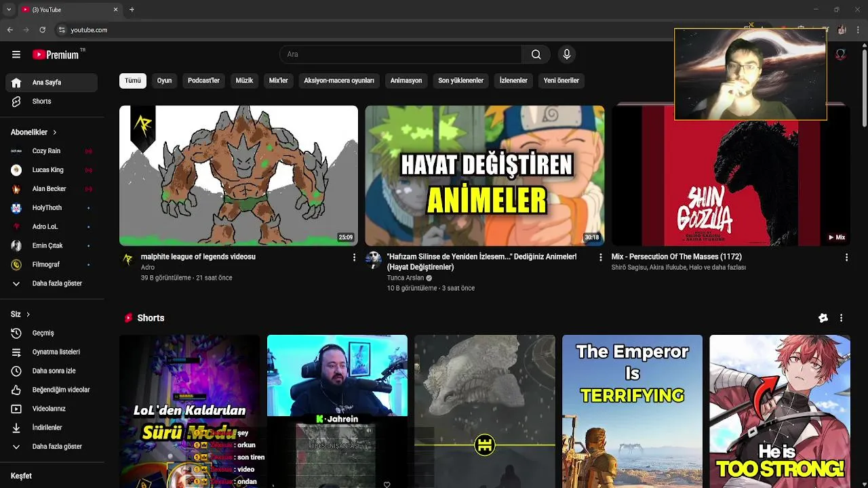Select the Son yüklenenler filter chip

tap(460, 81)
